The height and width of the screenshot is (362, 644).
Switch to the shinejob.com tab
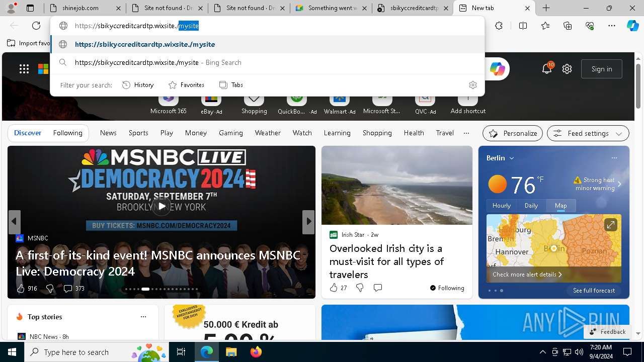point(85,8)
